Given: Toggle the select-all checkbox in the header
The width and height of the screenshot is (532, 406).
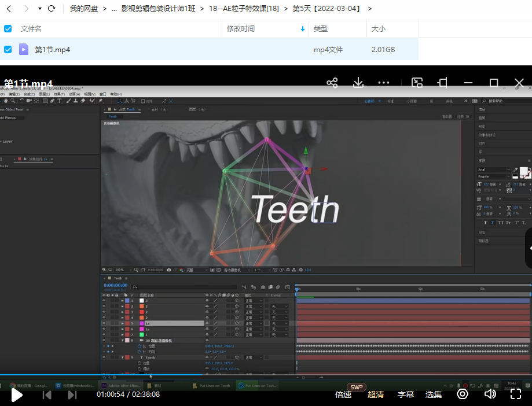Looking at the screenshot, I should (x=8, y=29).
